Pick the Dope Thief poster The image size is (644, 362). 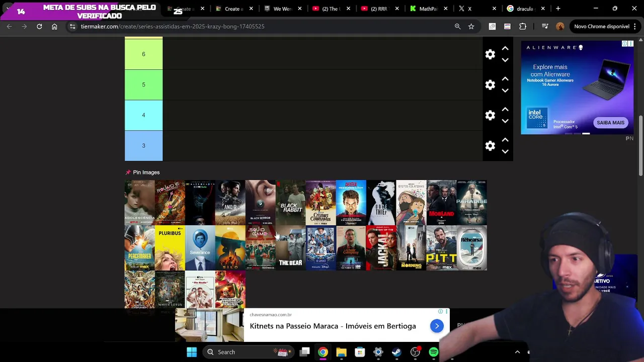(381, 203)
